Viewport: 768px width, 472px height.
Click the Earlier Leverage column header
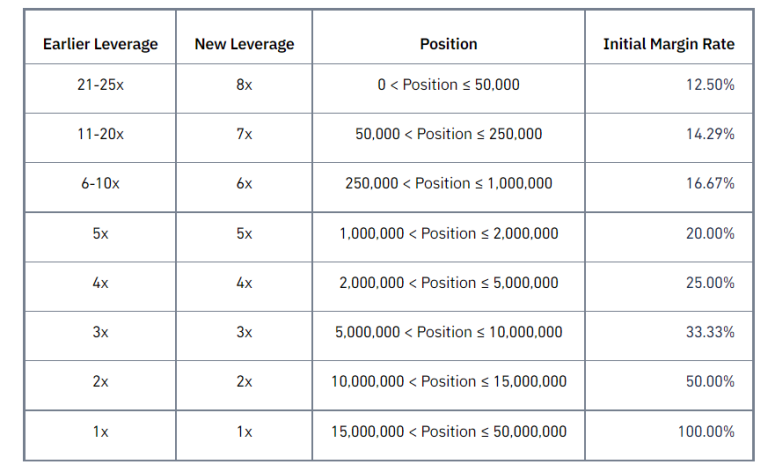(x=100, y=44)
